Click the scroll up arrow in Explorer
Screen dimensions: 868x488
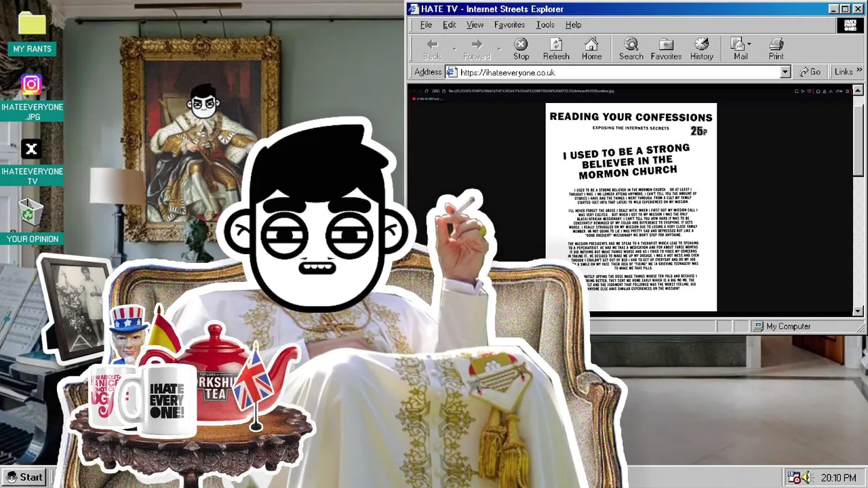tap(858, 90)
